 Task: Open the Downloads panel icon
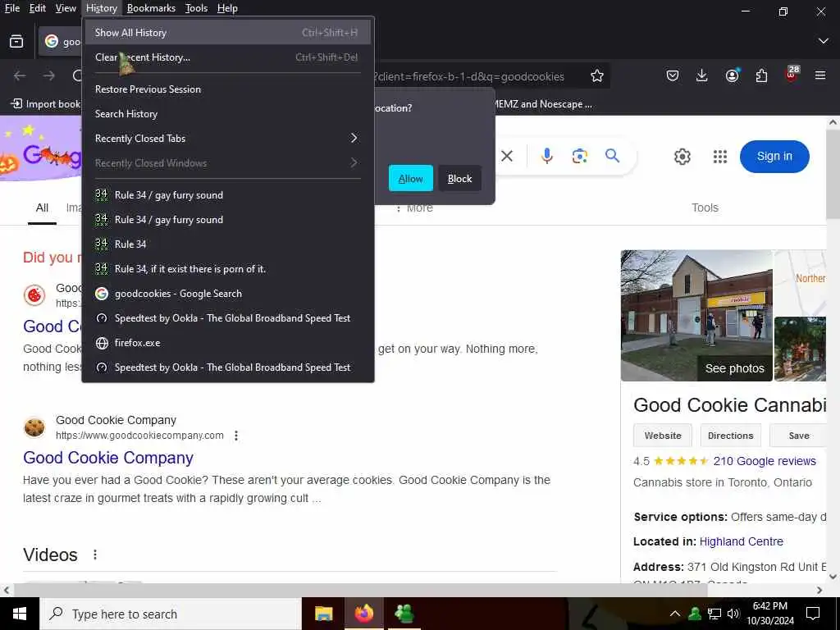pyautogui.click(x=702, y=76)
